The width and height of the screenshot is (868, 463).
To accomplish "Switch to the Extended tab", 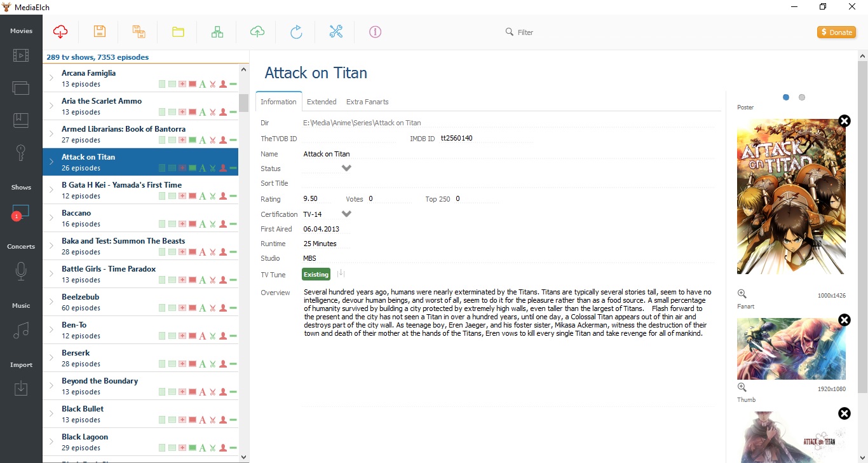I will [x=322, y=102].
